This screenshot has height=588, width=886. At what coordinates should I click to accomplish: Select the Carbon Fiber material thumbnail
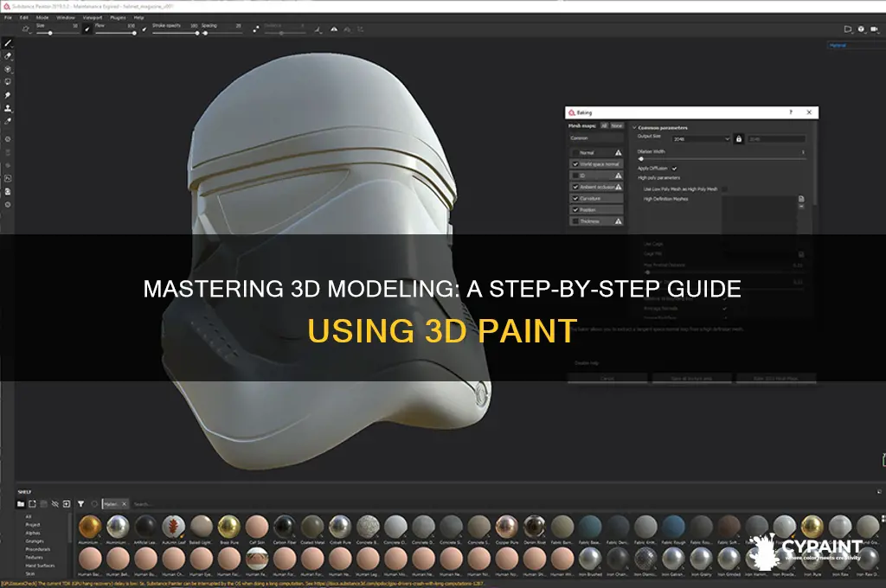[x=284, y=528]
